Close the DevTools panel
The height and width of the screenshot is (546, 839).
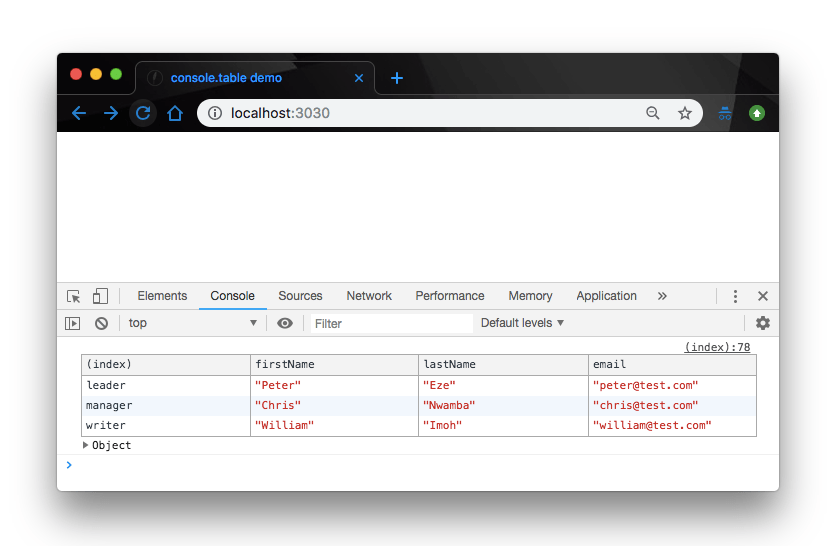coord(763,296)
